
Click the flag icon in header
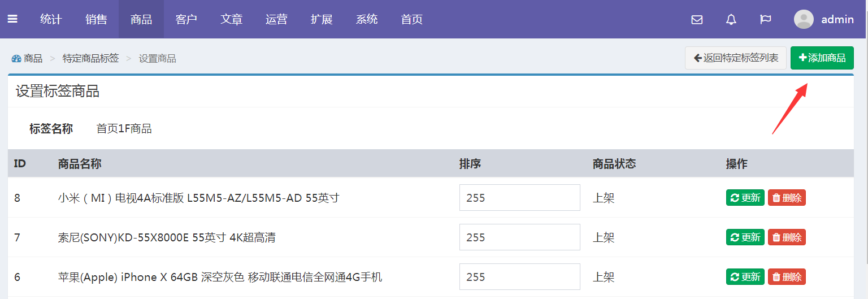click(x=765, y=20)
